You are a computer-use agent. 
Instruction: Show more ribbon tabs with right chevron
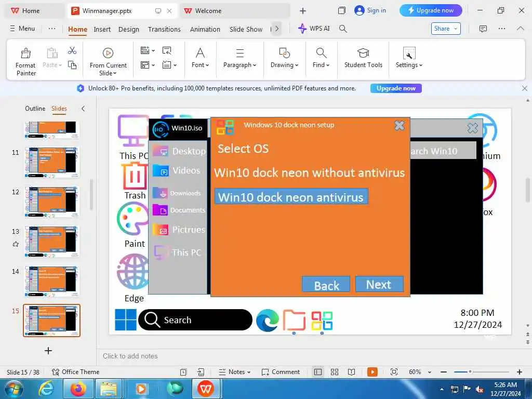[277, 29]
